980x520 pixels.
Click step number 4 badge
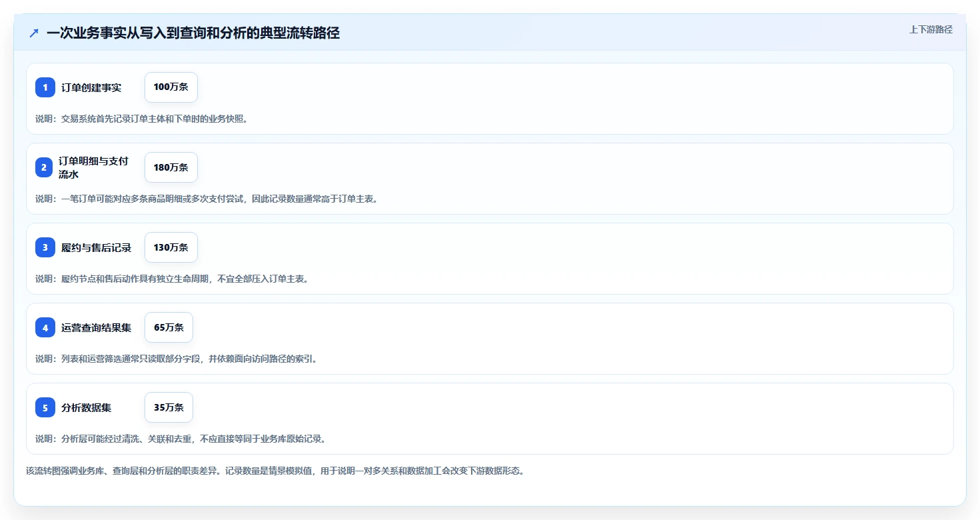click(x=45, y=327)
